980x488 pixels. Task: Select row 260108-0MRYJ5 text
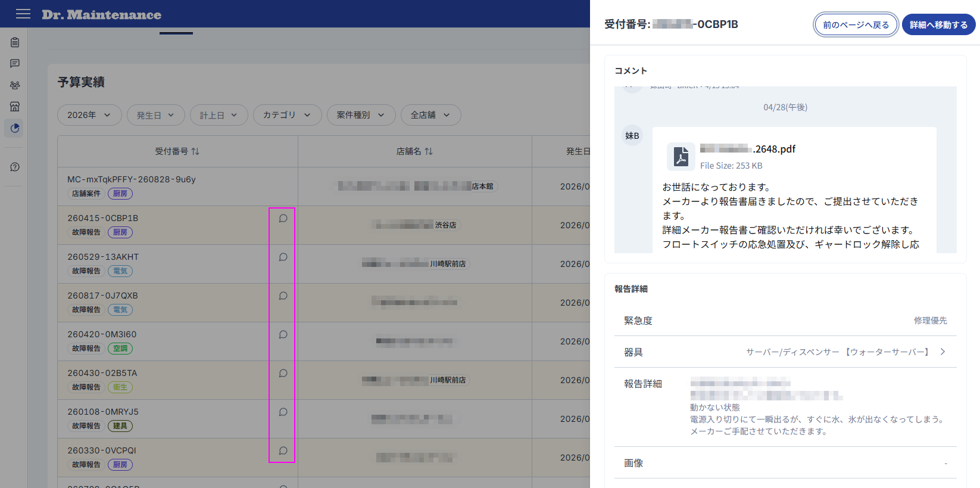[103, 412]
